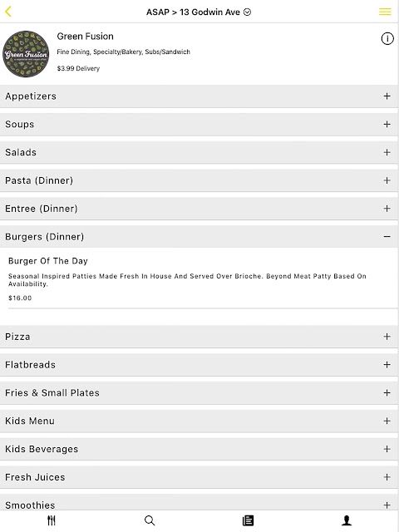This screenshot has height=532, width=399.
Task: Open the restaurants tab with the fork-and-knife icon
Action: [x=52, y=520]
